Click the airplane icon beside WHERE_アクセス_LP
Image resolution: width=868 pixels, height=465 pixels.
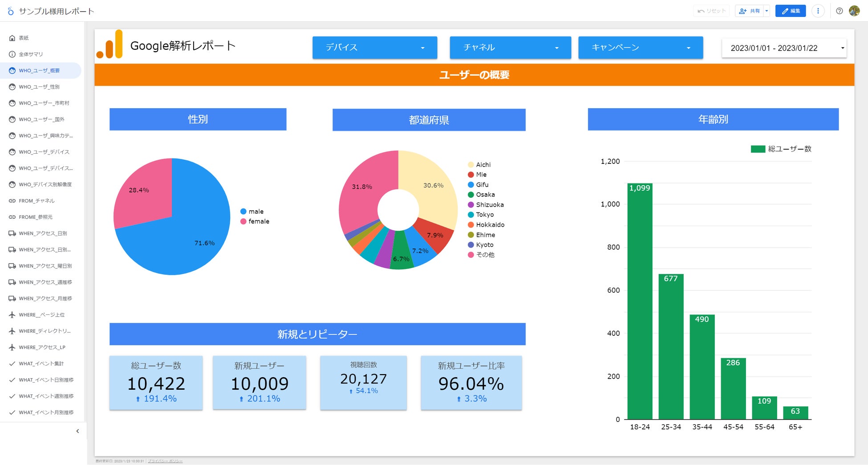[x=12, y=347]
